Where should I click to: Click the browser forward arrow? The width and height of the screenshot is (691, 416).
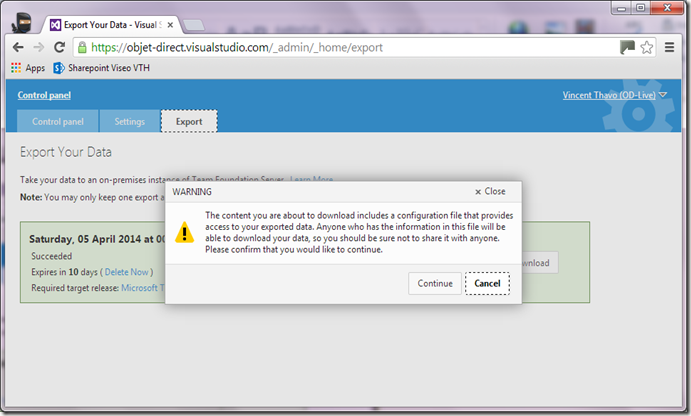point(39,47)
